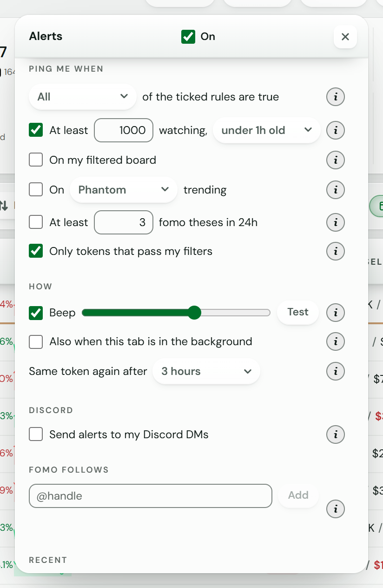Open the 'Phantom' trending source dropdown
The height and width of the screenshot is (588, 383).
point(124,190)
